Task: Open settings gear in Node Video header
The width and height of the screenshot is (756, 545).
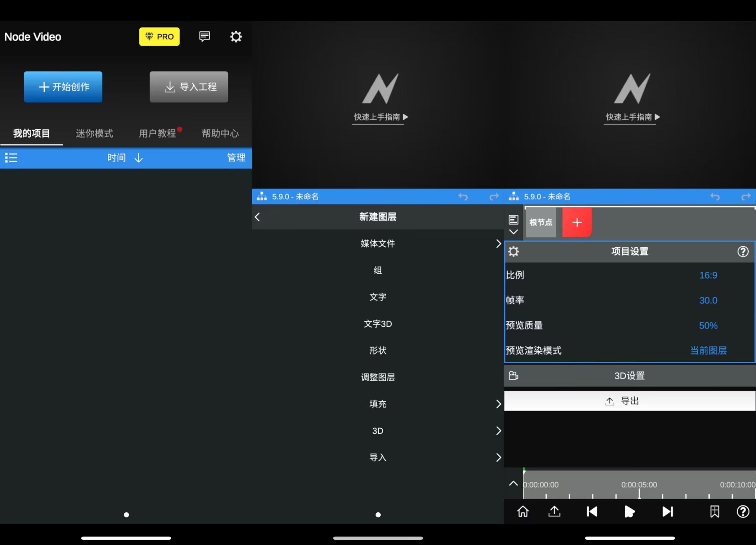Action: 236,37
